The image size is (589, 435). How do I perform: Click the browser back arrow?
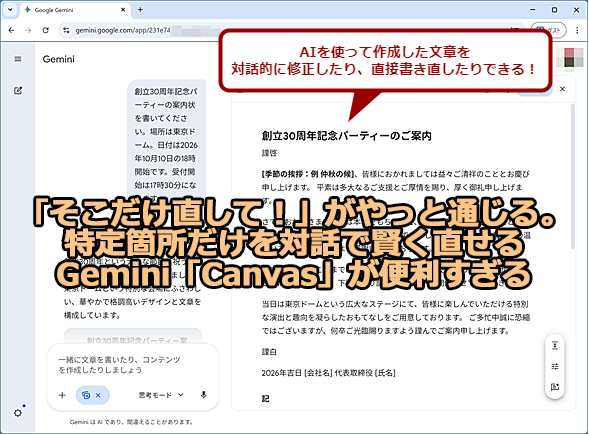(11, 30)
